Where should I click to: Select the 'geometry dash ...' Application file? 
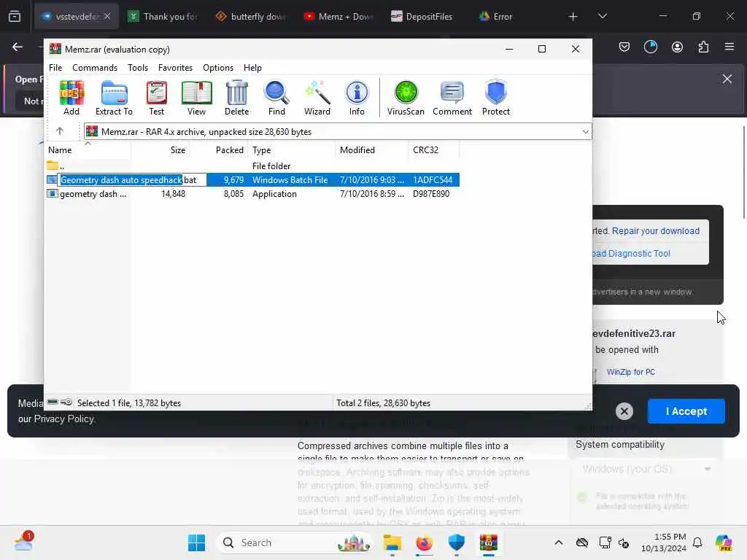click(x=252, y=194)
